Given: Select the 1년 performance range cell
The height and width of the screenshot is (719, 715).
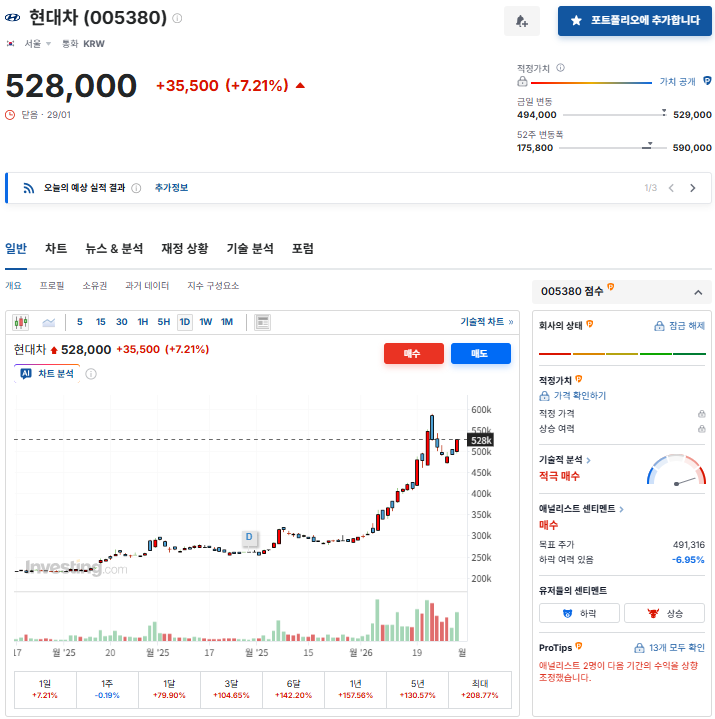Looking at the screenshot, I should click(x=355, y=690).
